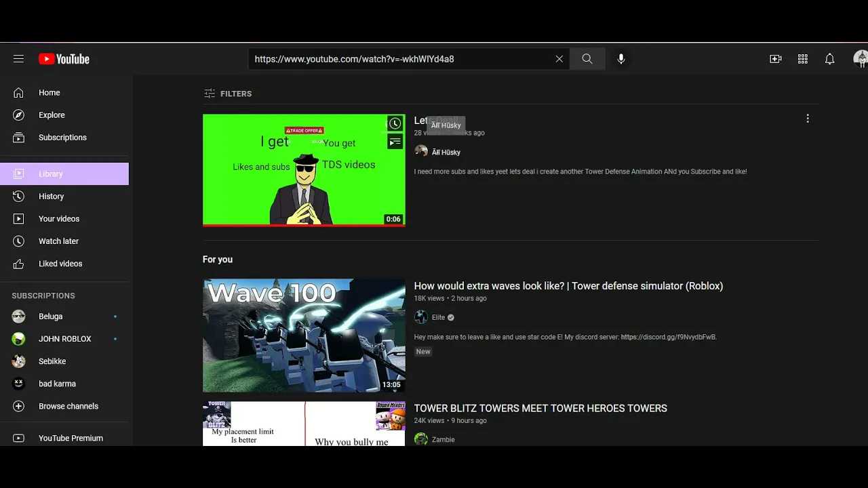868x488 pixels.
Task: Go to Home in sidebar
Action: pos(64,93)
